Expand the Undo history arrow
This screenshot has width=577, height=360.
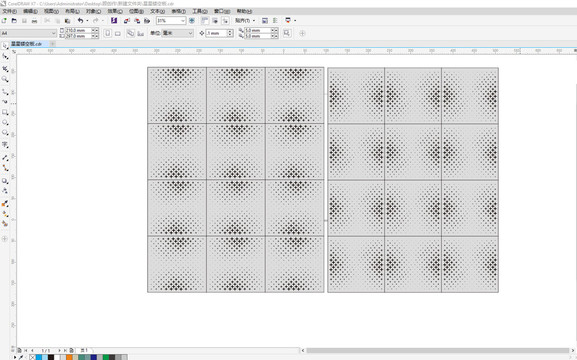87,21
